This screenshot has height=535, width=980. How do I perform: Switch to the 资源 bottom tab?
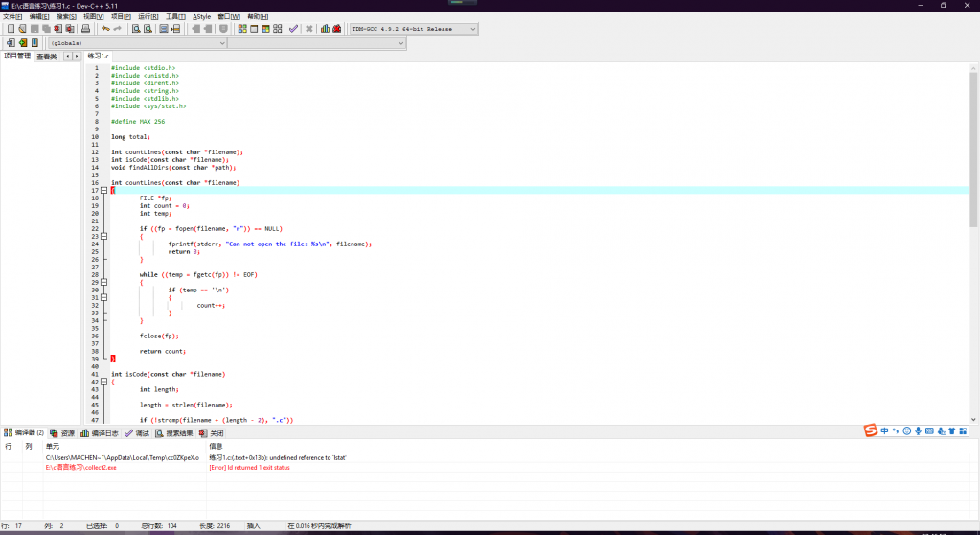click(x=62, y=433)
